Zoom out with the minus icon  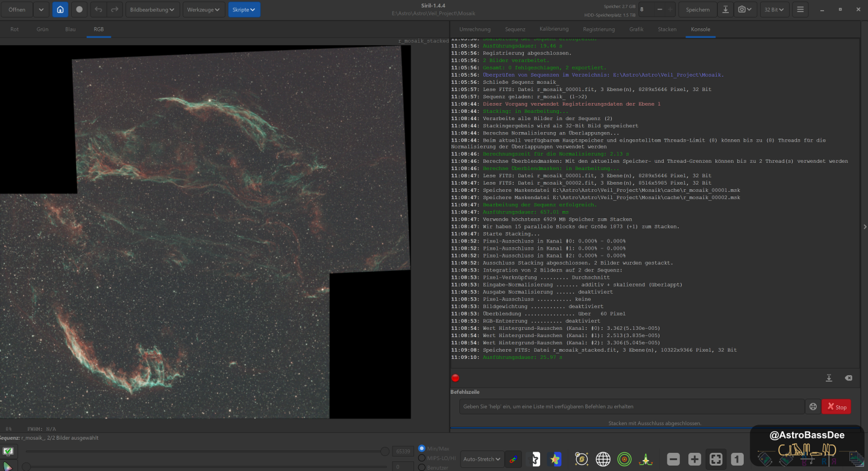[673, 460]
